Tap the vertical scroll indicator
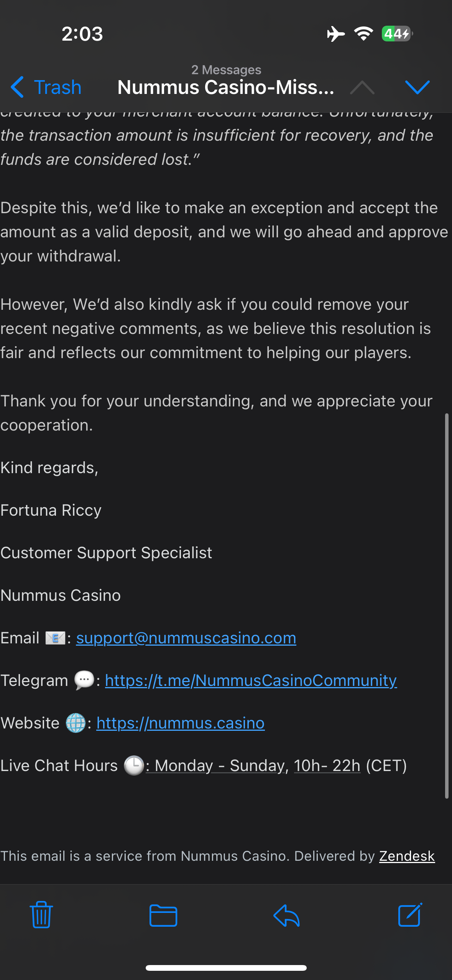Screen dimensions: 452x980 [447, 606]
